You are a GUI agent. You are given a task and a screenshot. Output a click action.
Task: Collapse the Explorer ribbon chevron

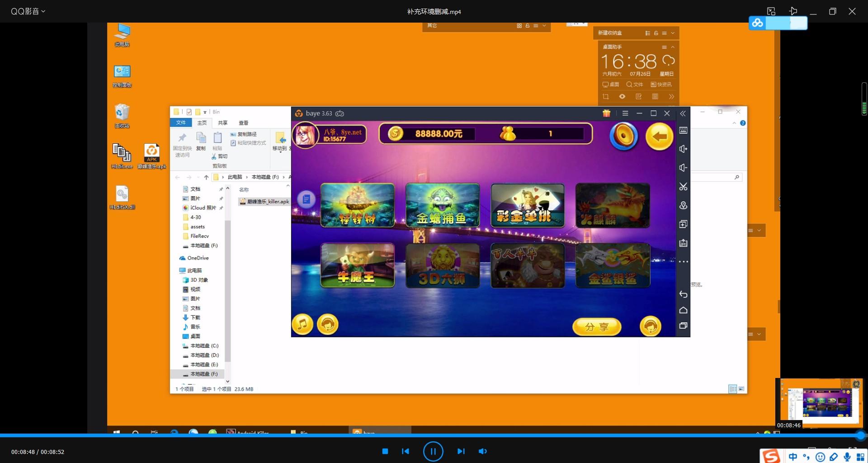(734, 123)
